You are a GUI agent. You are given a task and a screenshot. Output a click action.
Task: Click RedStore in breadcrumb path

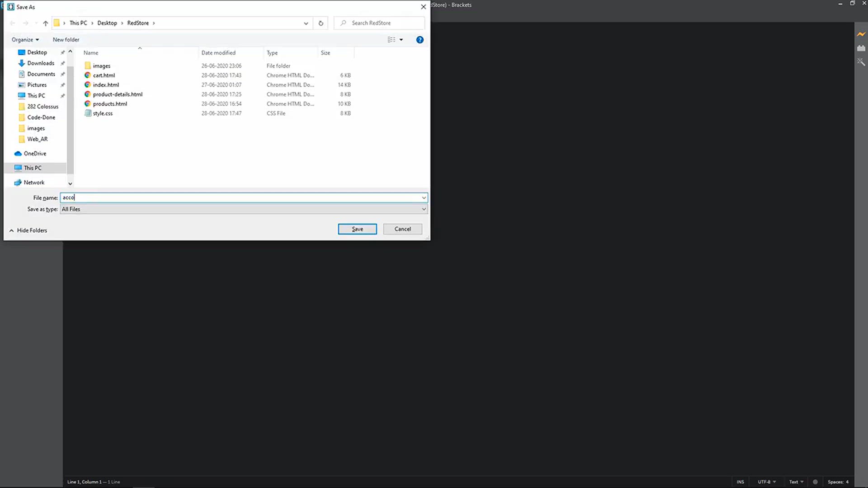click(x=138, y=23)
